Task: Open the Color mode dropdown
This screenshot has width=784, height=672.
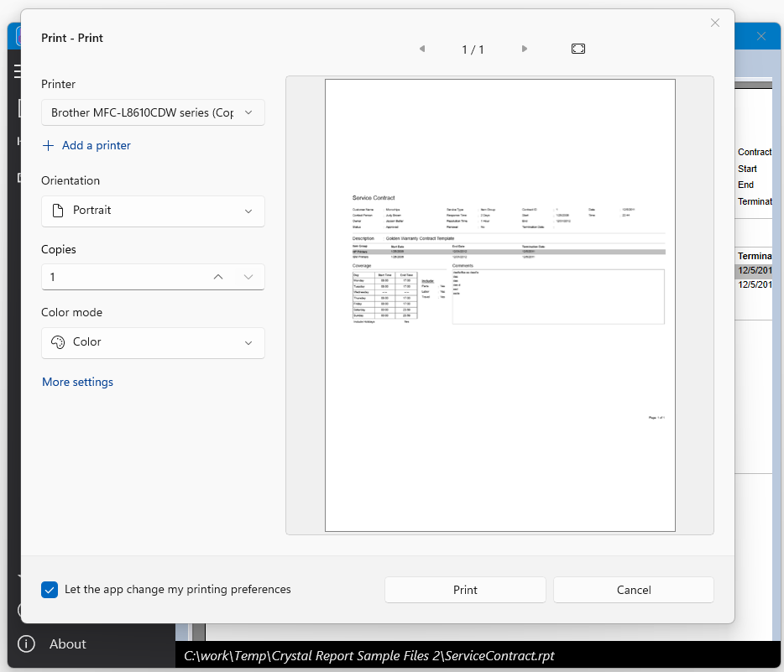Action: click(153, 343)
